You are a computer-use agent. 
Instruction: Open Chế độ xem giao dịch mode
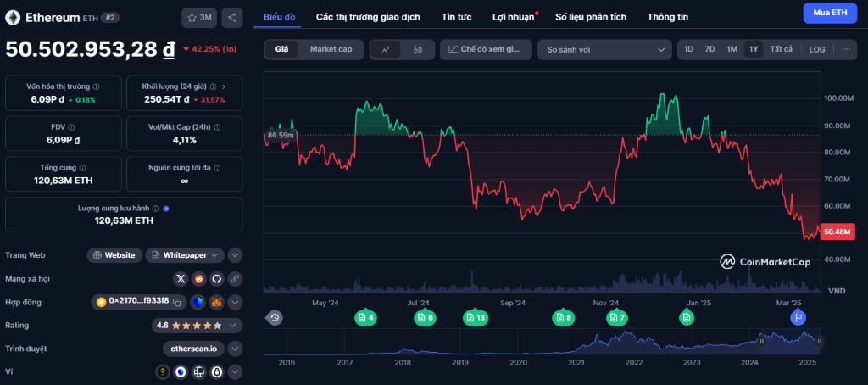[486, 49]
